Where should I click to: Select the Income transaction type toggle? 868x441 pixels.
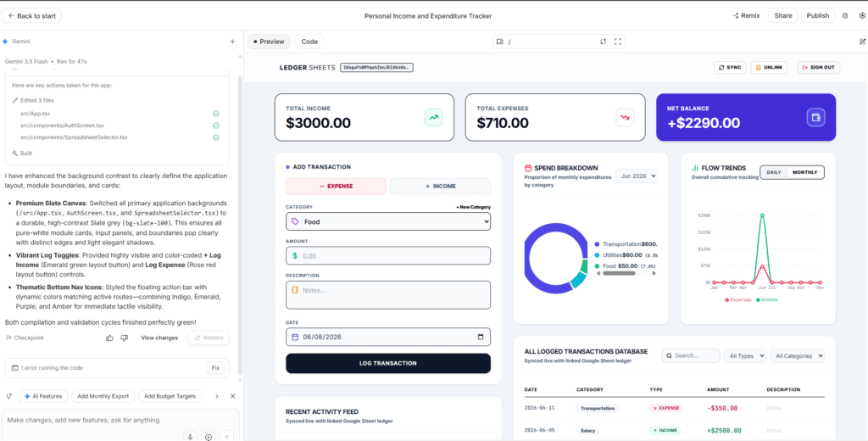(440, 186)
